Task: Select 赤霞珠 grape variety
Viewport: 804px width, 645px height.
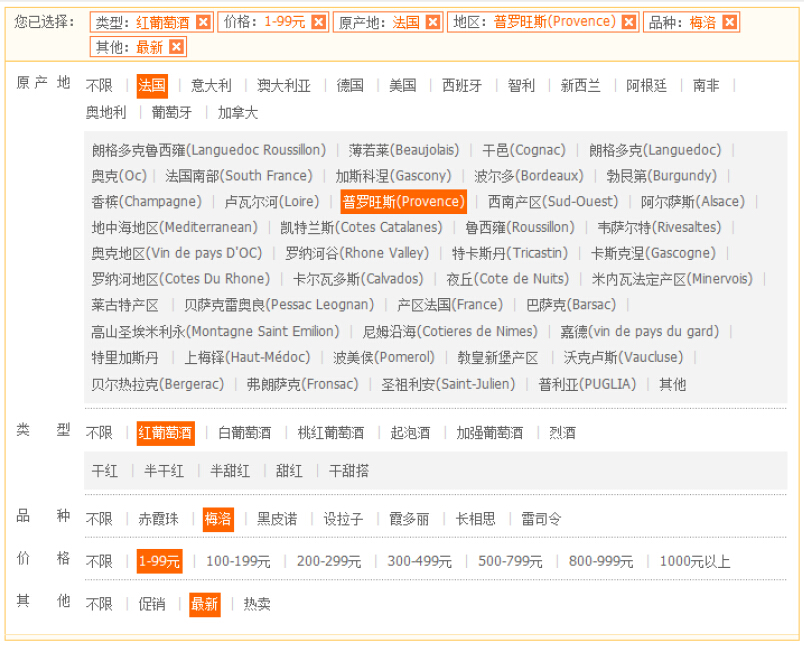Action: click(x=157, y=519)
